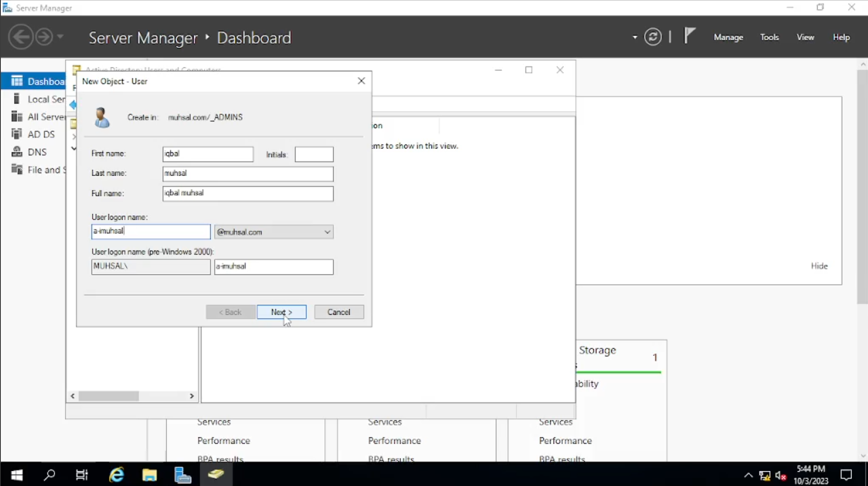The height and width of the screenshot is (486, 868).
Task: Click Next in New Object dialog
Action: (281, 312)
